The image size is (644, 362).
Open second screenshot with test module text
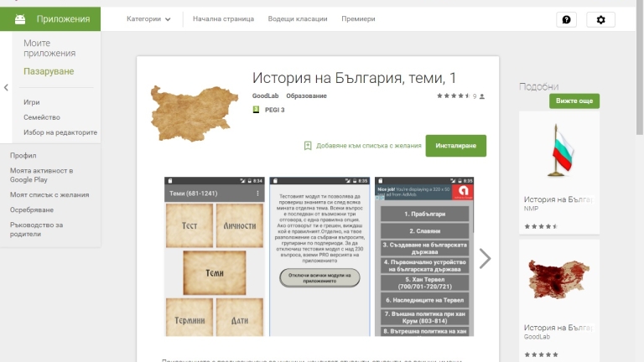319,257
